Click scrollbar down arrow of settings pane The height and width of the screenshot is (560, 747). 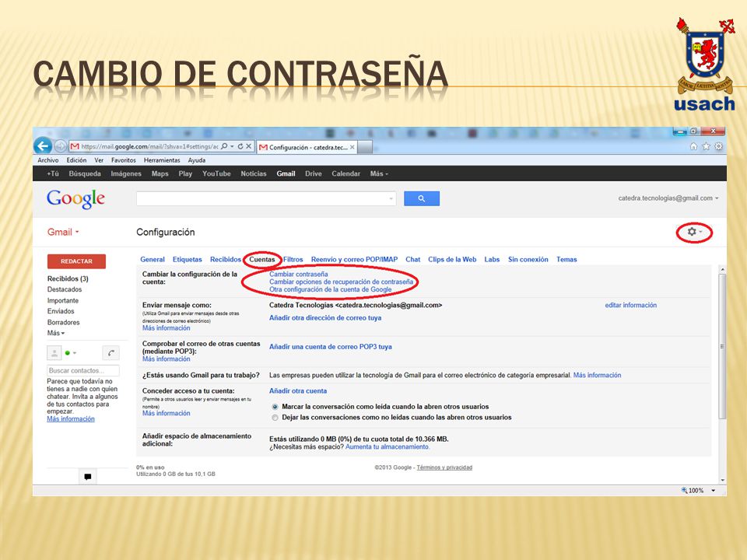point(722,480)
